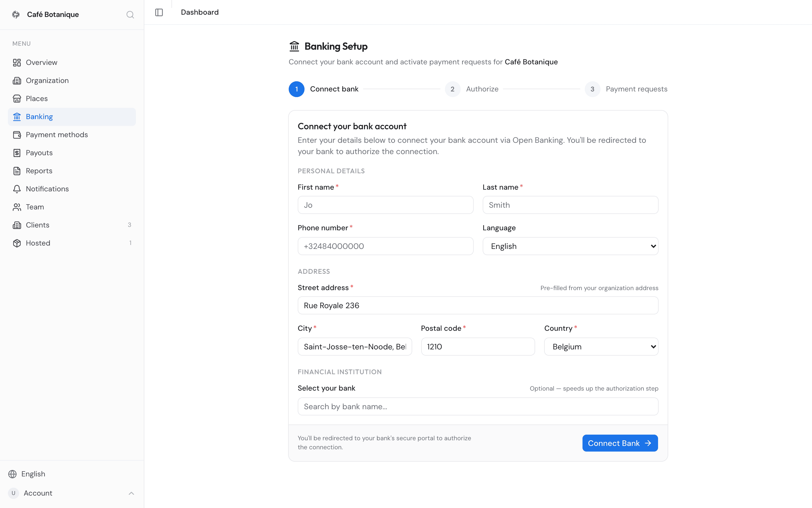Click the Search by bank name field
812x508 pixels.
tap(478, 406)
